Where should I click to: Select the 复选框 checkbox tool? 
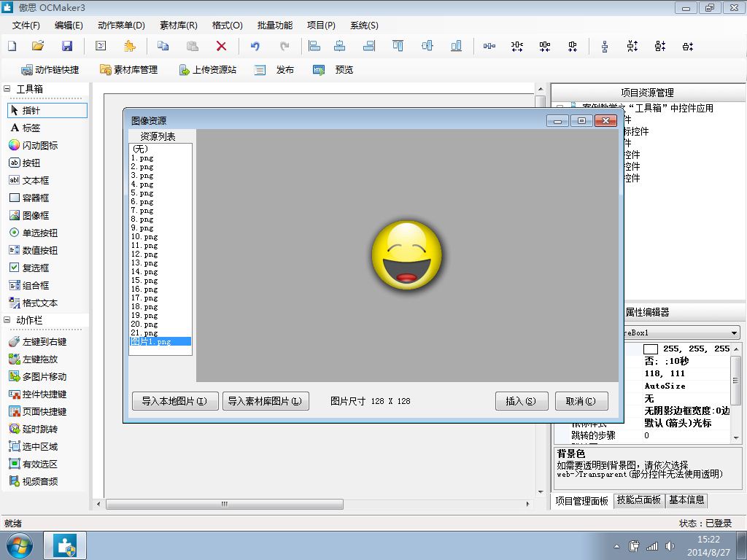pyautogui.click(x=35, y=268)
